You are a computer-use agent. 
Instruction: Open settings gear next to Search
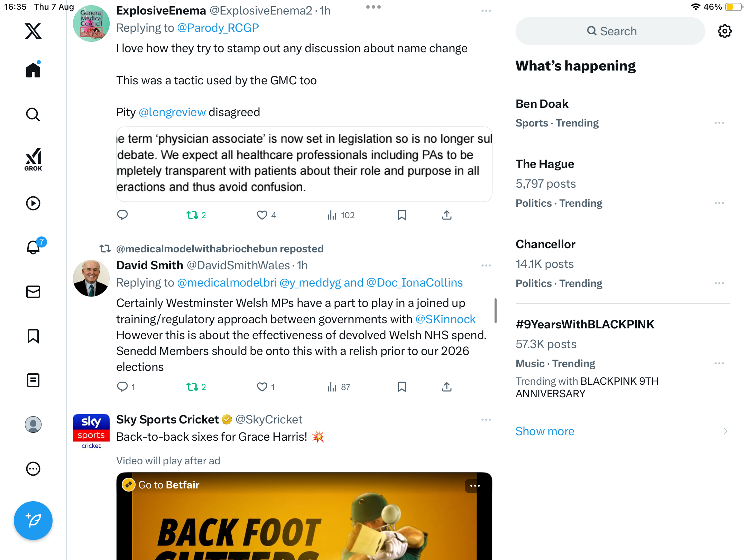[725, 31]
